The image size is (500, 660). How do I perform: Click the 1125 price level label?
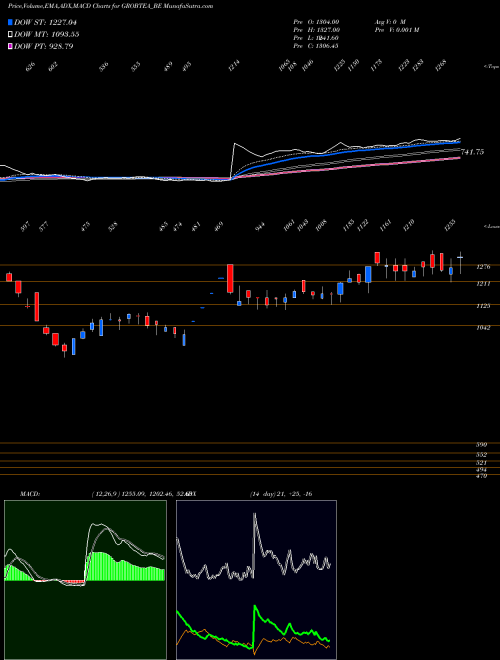pyautogui.click(x=483, y=306)
